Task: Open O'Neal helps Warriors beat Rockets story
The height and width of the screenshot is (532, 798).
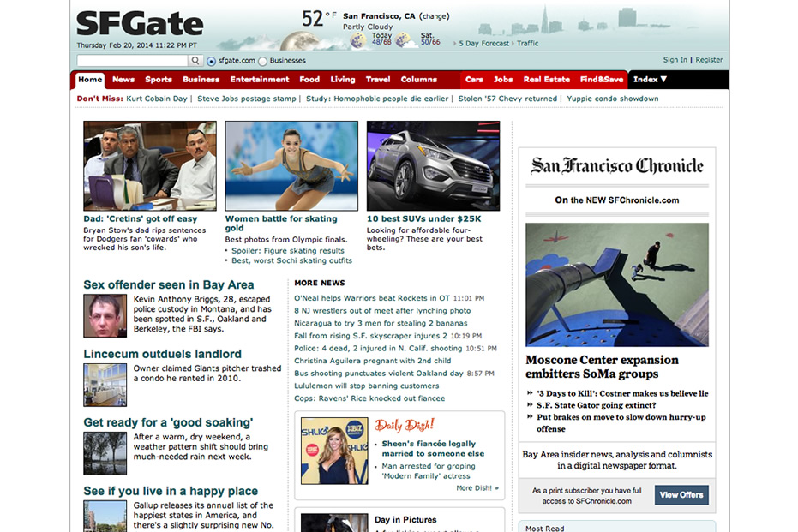Action: 372,298
